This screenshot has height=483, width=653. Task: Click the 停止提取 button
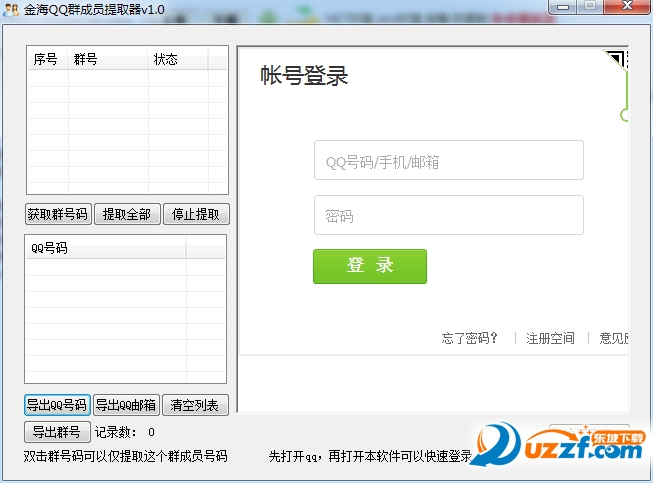pyautogui.click(x=196, y=214)
